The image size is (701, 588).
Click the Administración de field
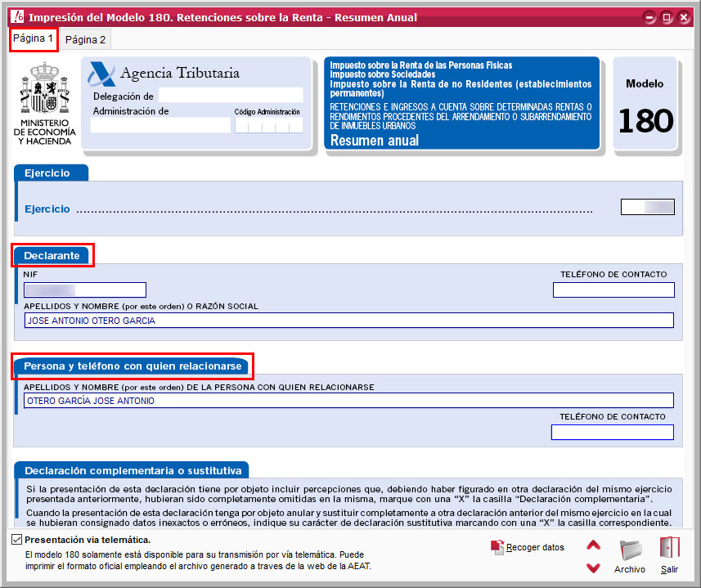pyautogui.click(x=160, y=125)
